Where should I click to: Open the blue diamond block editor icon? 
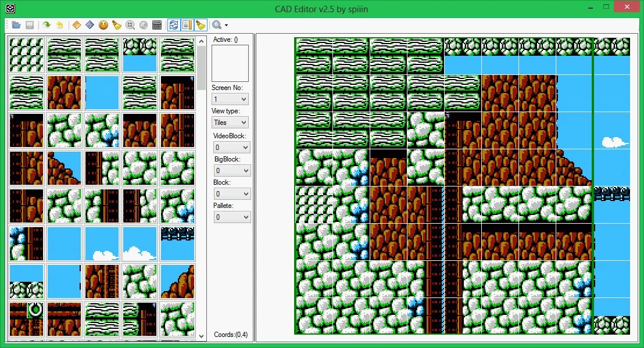click(90, 25)
